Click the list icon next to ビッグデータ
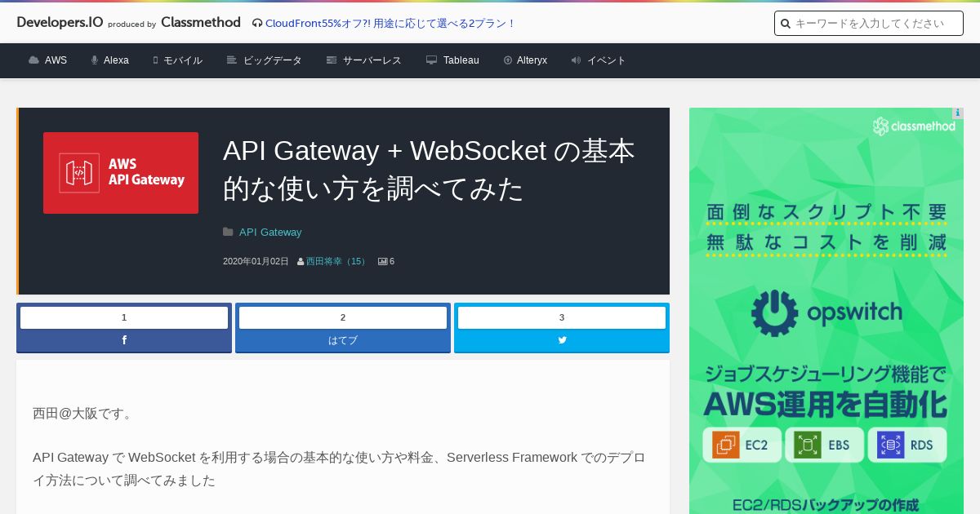The width and height of the screenshot is (980, 514). click(x=232, y=60)
